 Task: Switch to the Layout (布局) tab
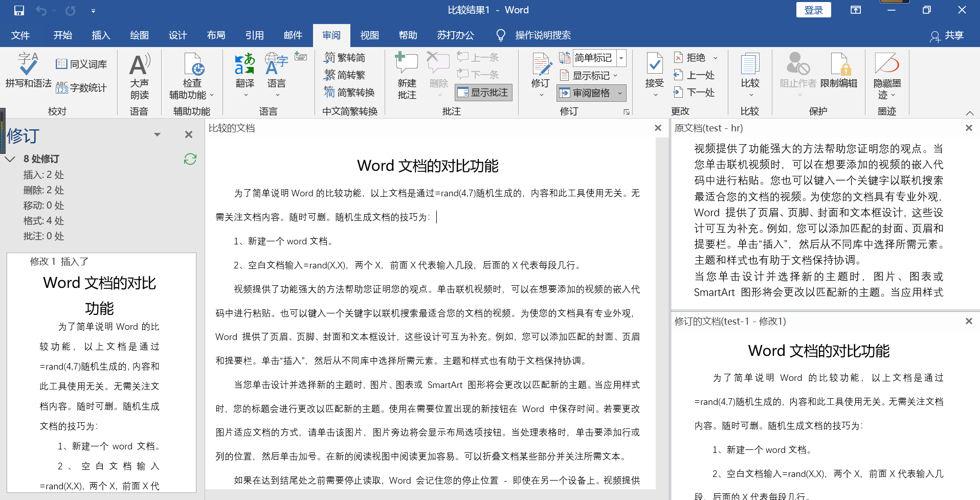tap(216, 35)
